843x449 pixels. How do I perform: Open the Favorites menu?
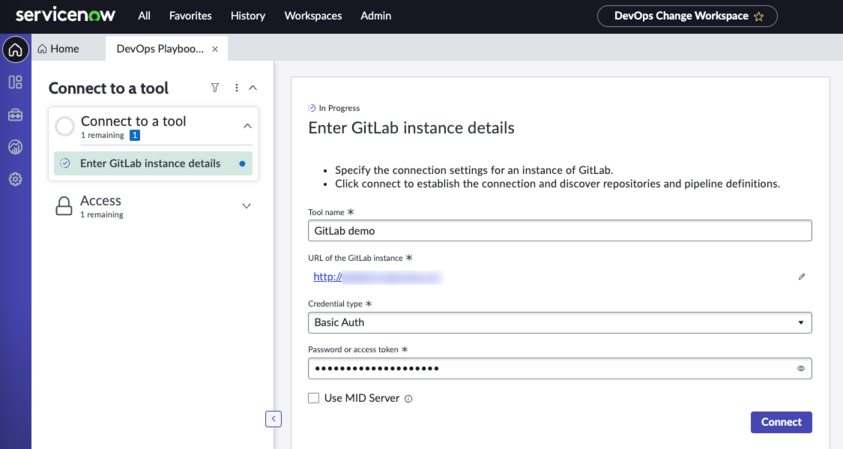(190, 16)
